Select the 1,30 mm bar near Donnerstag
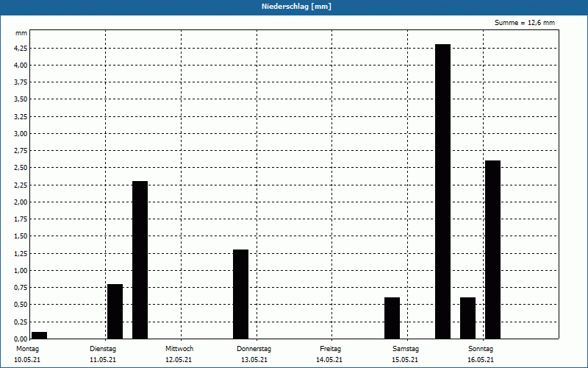 (241, 294)
